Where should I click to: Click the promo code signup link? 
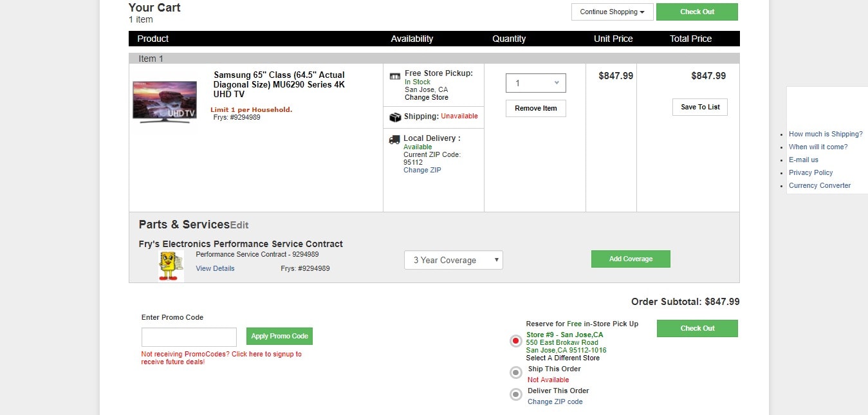(x=221, y=358)
